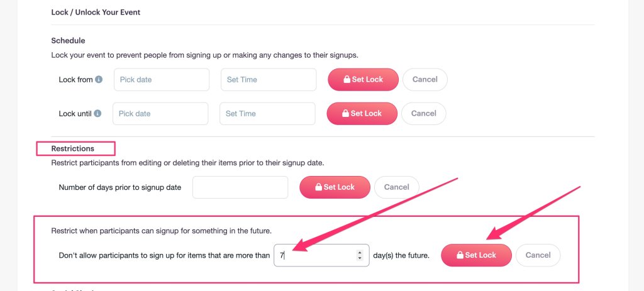The width and height of the screenshot is (644, 291).
Task: Cancel the days prior to signup restriction
Action: [396, 187]
